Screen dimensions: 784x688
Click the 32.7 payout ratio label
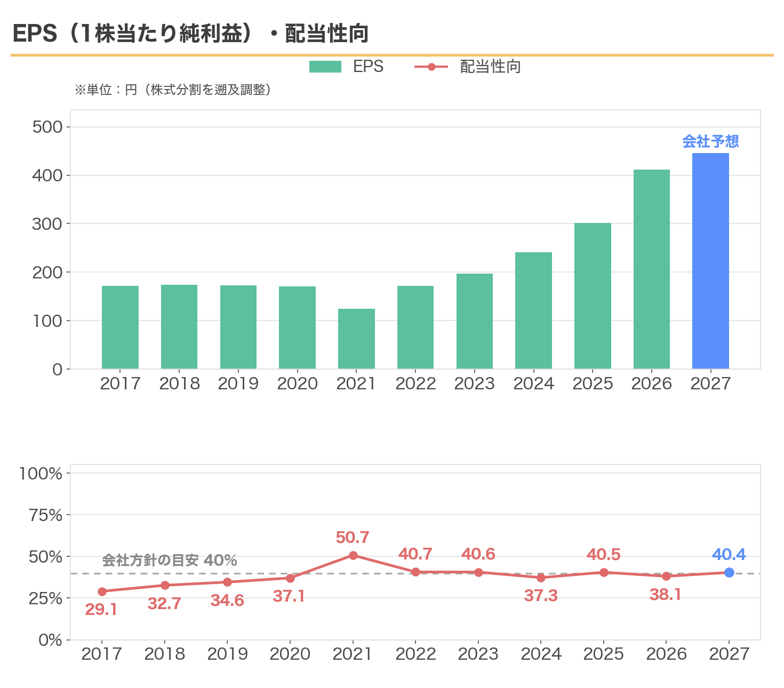pos(164,604)
